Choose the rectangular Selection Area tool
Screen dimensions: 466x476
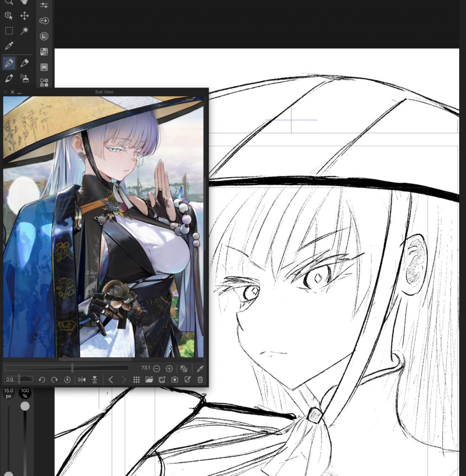point(9,31)
